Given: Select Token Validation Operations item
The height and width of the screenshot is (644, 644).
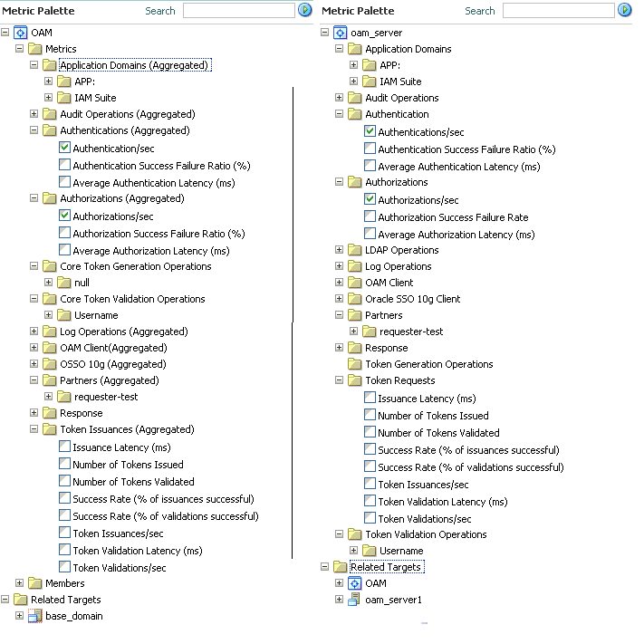Looking at the screenshot, I should coord(426,534).
